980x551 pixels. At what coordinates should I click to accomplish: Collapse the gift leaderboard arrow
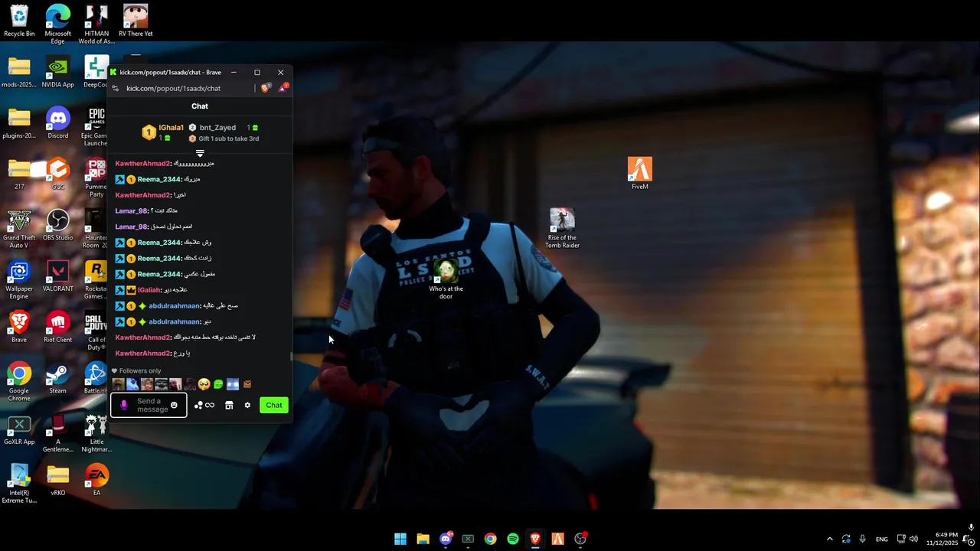pyautogui.click(x=200, y=154)
